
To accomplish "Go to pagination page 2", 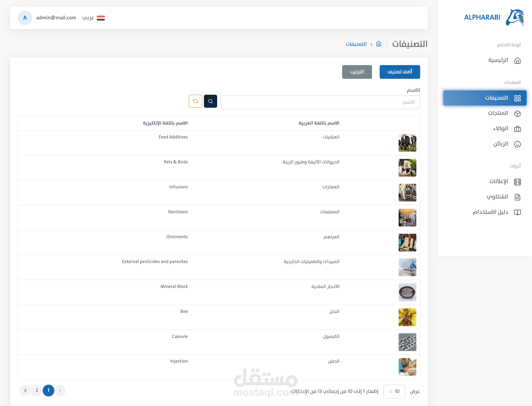I will coord(37,390).
